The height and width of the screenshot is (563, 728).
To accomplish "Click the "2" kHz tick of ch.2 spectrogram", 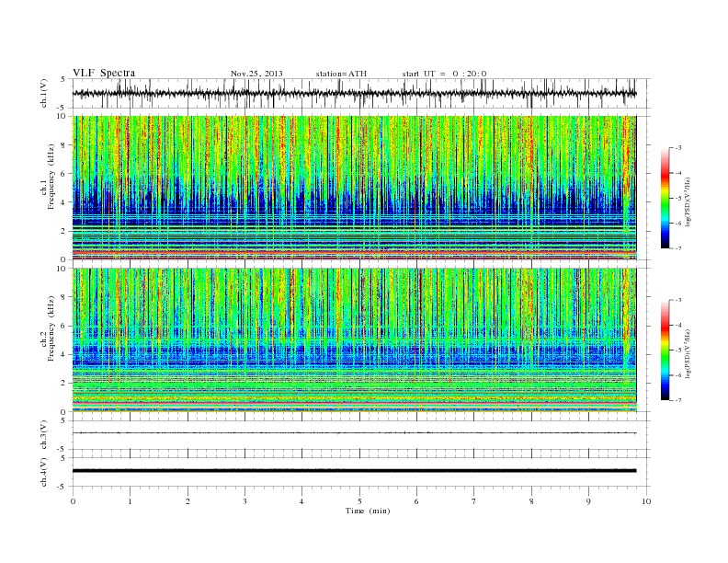I will coord(64,384).
